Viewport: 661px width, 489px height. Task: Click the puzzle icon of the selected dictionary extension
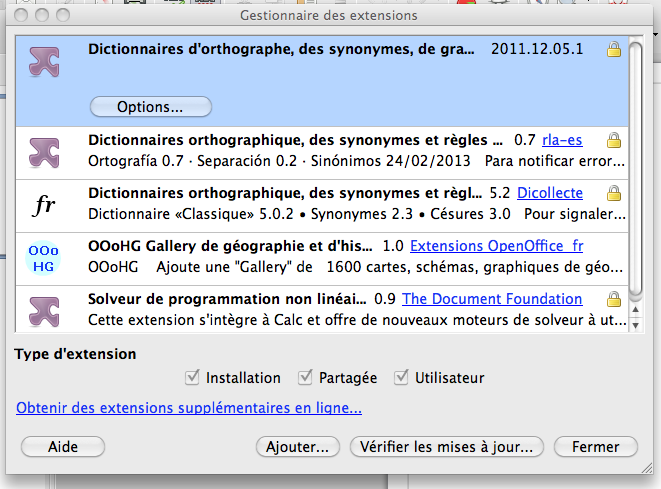(44, 62)
